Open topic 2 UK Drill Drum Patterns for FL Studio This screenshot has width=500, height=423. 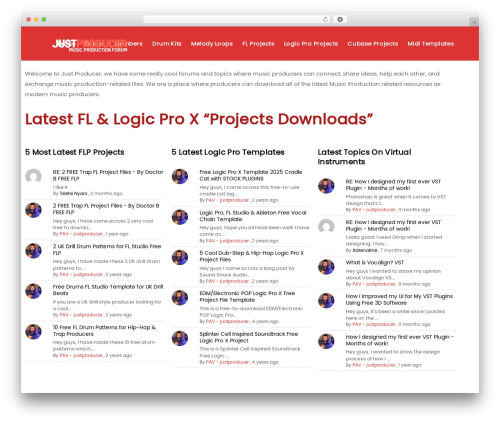pyautogui.click(x=107, y=249)
